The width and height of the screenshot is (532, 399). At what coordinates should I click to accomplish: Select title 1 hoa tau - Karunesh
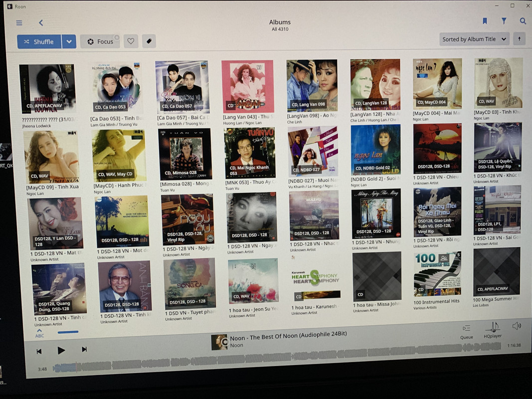314,307
